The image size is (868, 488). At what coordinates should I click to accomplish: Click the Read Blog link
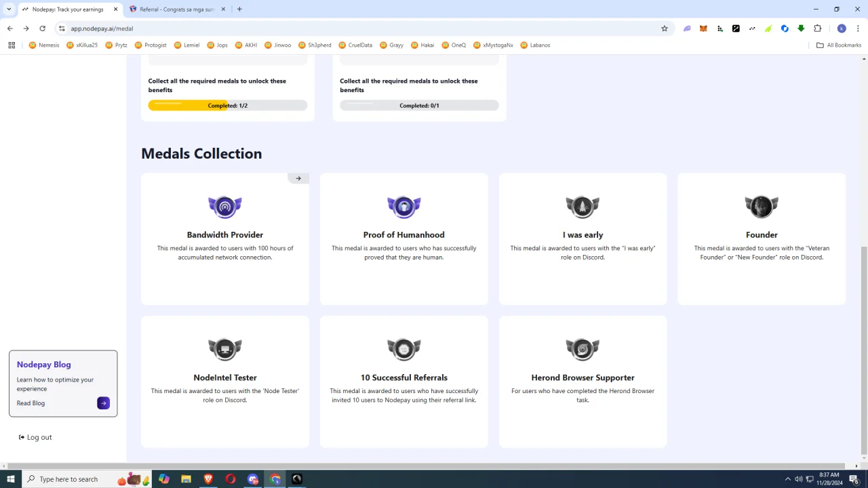point(31,403)
